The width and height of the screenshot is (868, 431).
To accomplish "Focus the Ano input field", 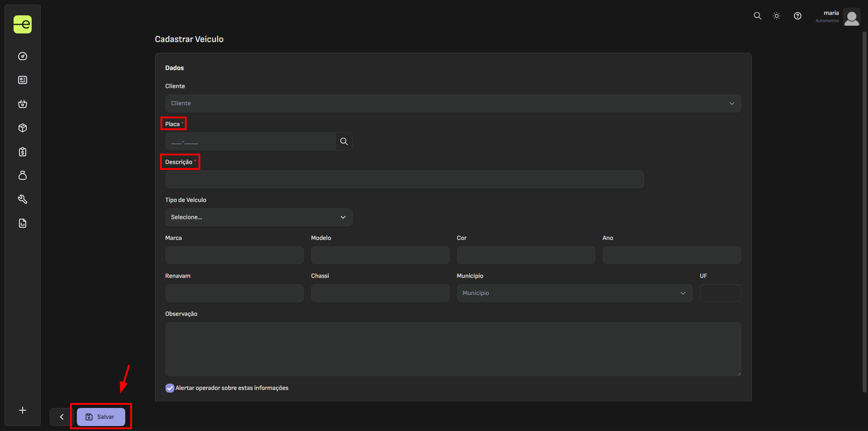I will pos(672,255).
